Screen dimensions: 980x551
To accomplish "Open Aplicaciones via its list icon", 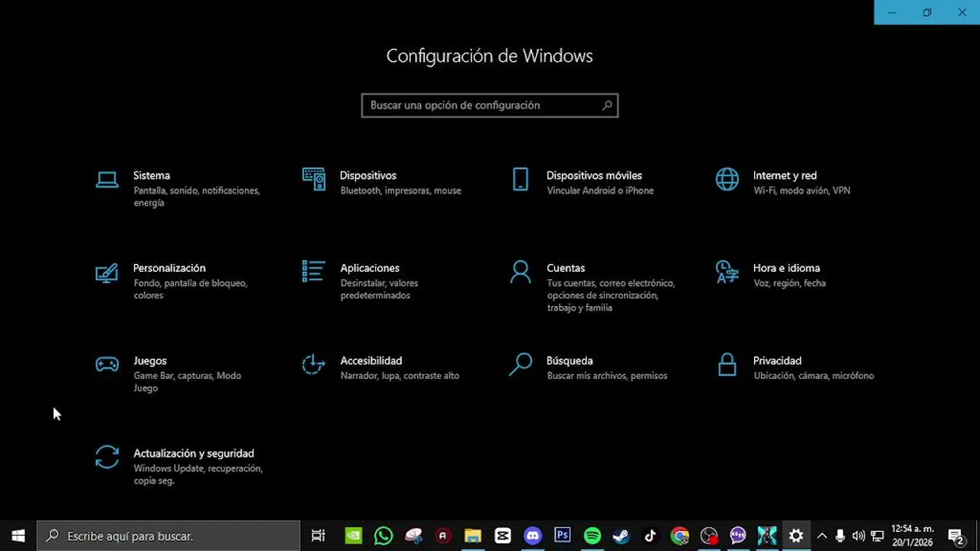I will click(314, 272).
